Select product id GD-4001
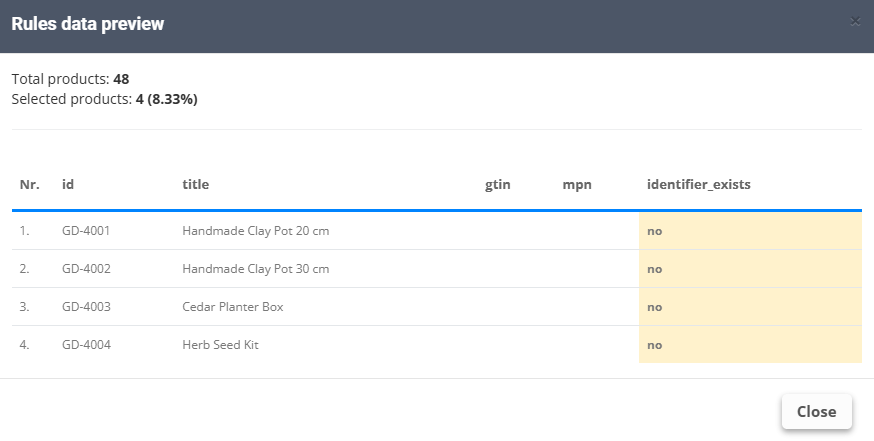 (x=86, y=231)
